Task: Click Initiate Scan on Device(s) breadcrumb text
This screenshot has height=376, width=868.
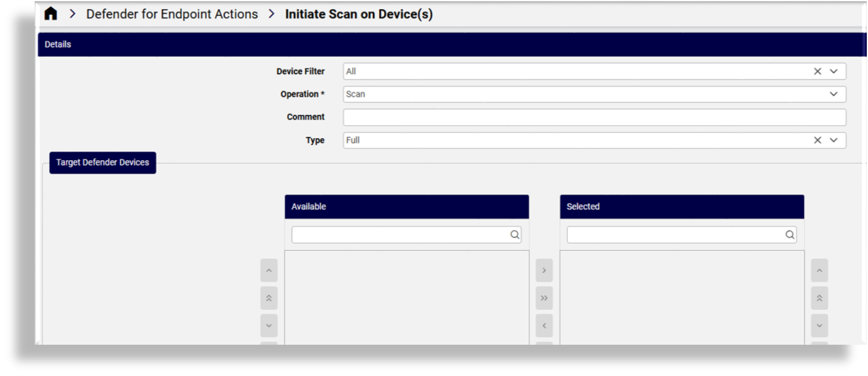Action: [359, 14]
